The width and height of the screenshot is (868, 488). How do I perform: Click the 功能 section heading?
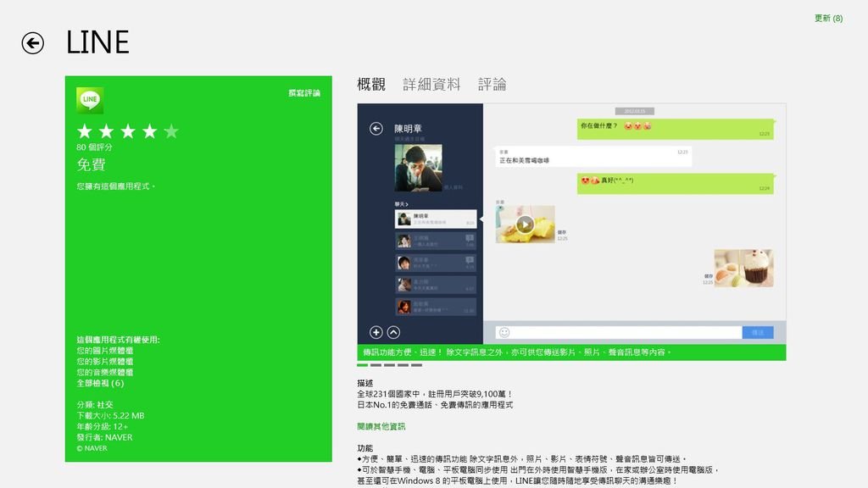click(364, 448)
